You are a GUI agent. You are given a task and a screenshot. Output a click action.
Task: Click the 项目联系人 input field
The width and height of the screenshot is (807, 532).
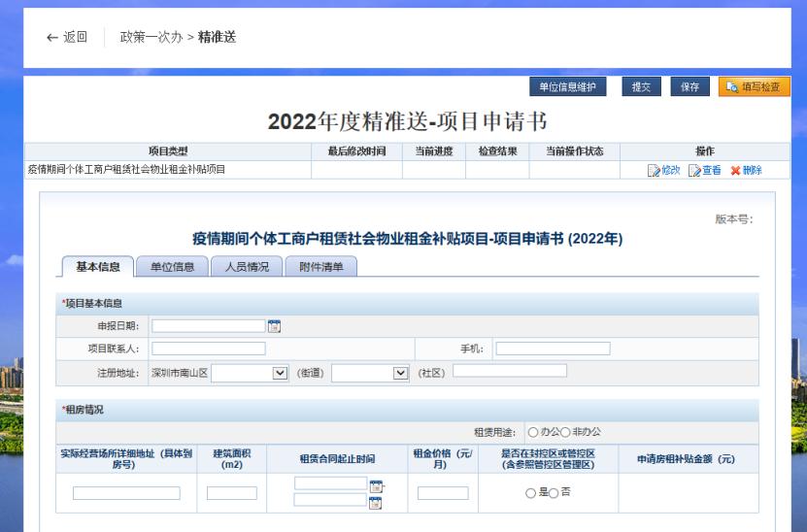208,349
